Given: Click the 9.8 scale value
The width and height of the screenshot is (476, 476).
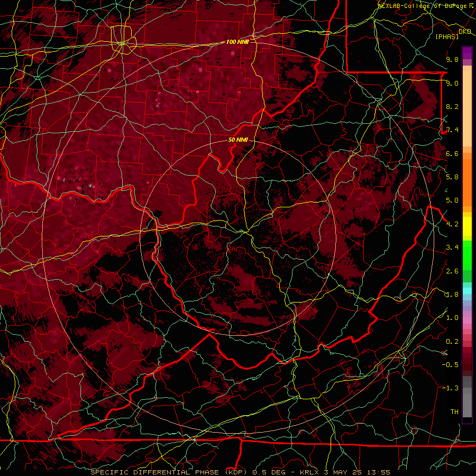Looking at the screenshot, I should pos(452,59).
